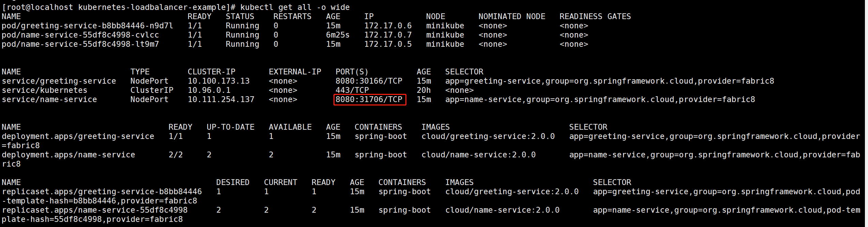Viewport: 868px width, 227px height.
Task: Click pod IP address 172.17.0.7
Action: pos(388,35)
